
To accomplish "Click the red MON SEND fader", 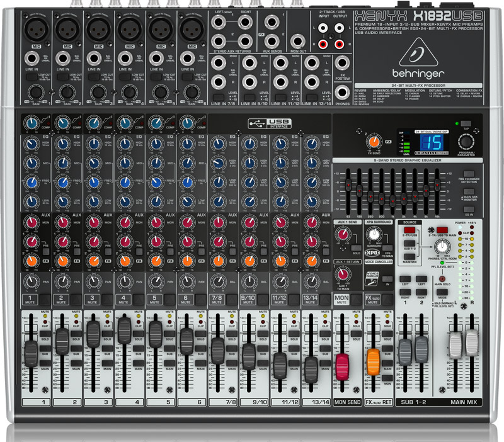I will [x=341, y=366].
